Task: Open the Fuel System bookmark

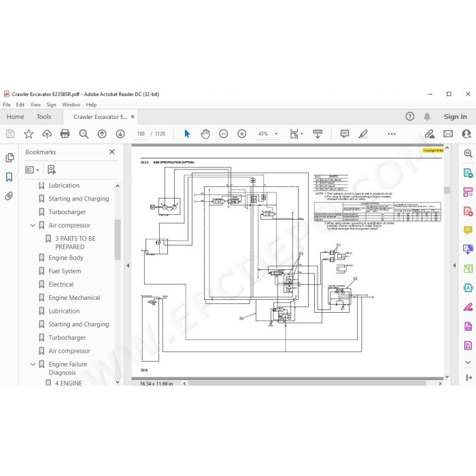Action: pyautogui.click(x=65, y=271)
